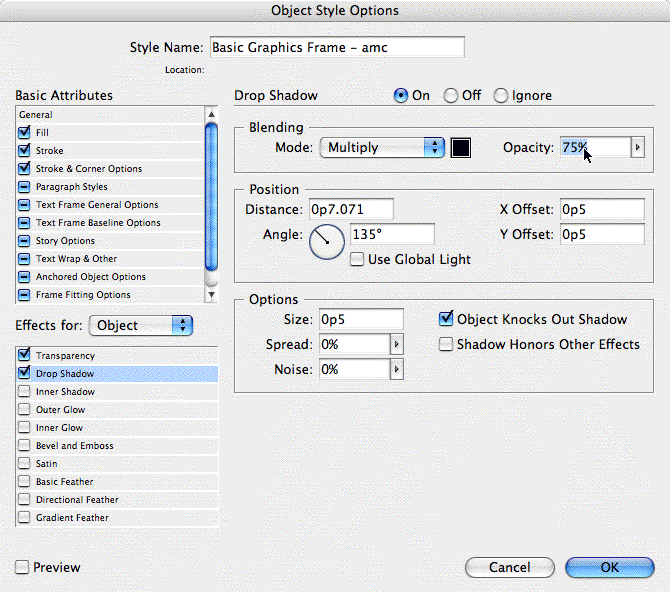Image resolution: width=670 pixels, height=592 pixels.
Task: Open Inner Shadow effect settings
Action: pyautogui.click(x=117, y=392)
